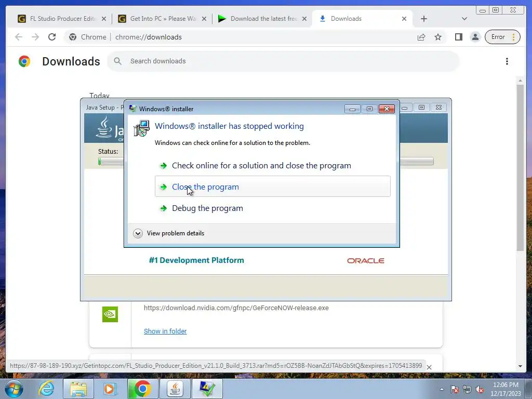Close the Downloads tab
532x399 pixels.
[404, 19]
